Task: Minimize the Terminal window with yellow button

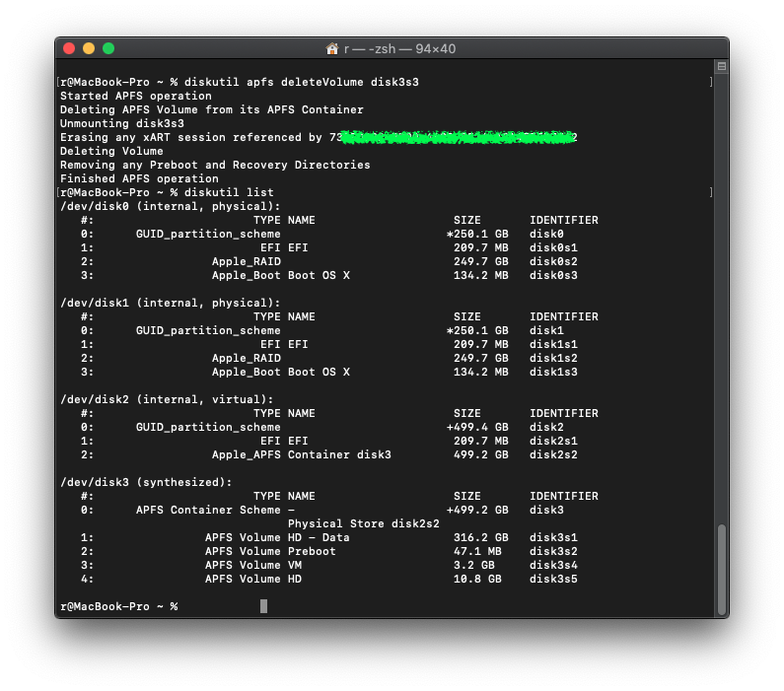Action: coord(89,48)
